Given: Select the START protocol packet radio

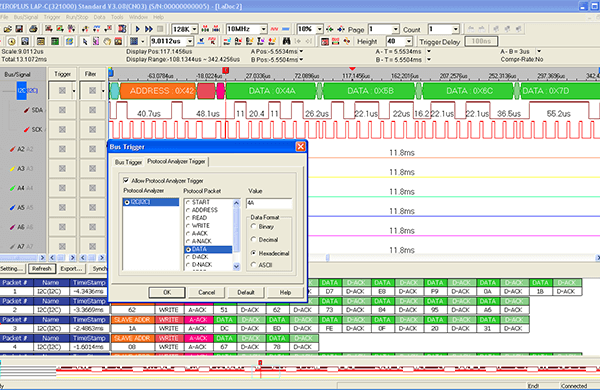Looking at the screenshot, I should [x=188, y=202].
